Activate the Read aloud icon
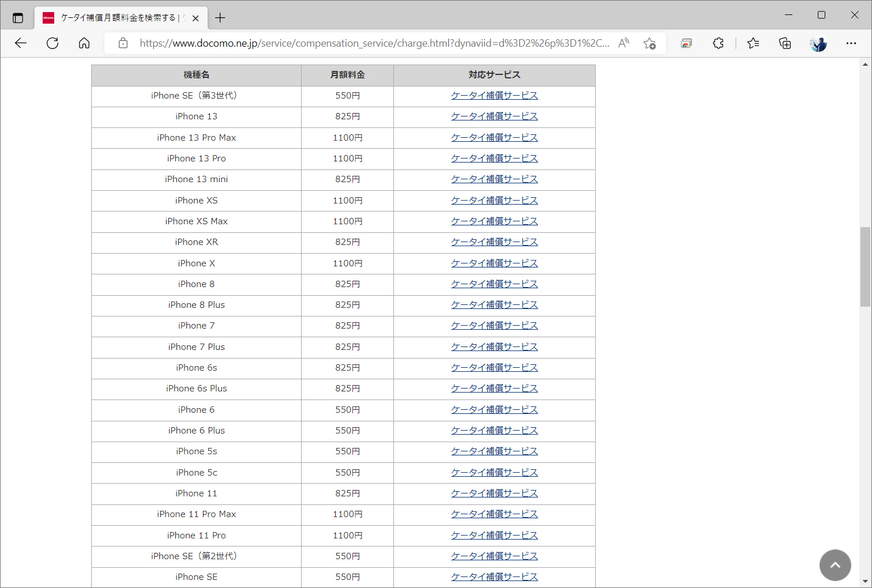This screenshot has width=872, height=588. [x=623, y=43]
